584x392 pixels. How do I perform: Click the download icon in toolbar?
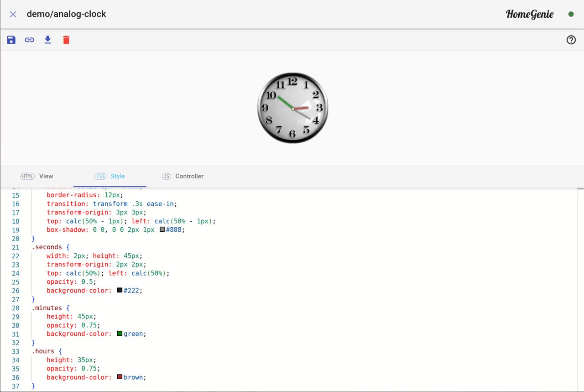pos(47,40)
